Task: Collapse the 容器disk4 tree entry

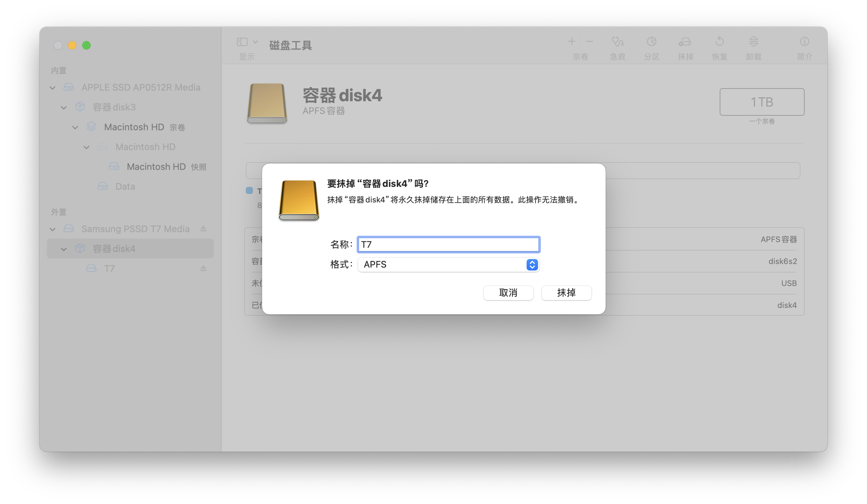Action: pyautogui.click(x=64, y=248)
